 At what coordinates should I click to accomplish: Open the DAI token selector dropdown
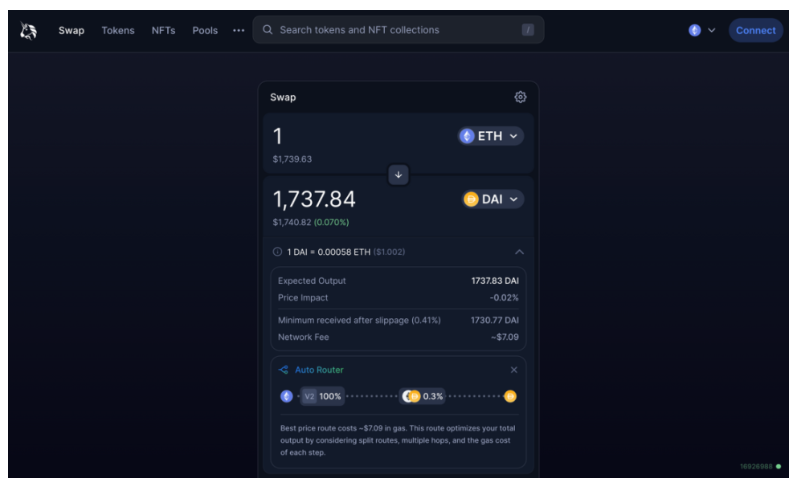pos(493,199)
